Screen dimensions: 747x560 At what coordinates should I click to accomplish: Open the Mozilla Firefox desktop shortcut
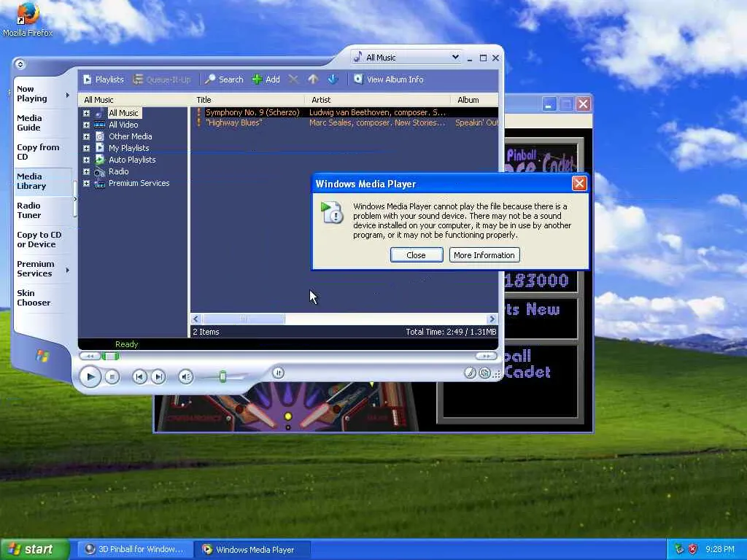point(28,19)
